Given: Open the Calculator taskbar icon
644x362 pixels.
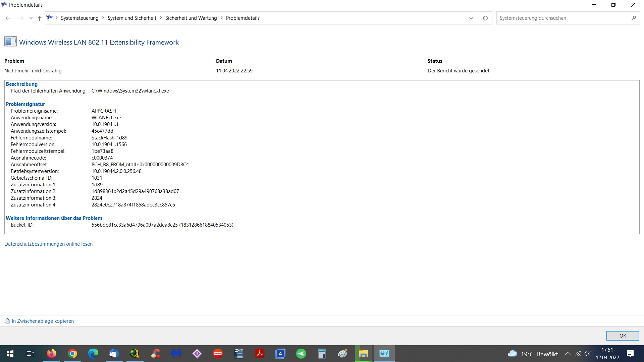Looking at the screenshot, I should coord(322,354).
